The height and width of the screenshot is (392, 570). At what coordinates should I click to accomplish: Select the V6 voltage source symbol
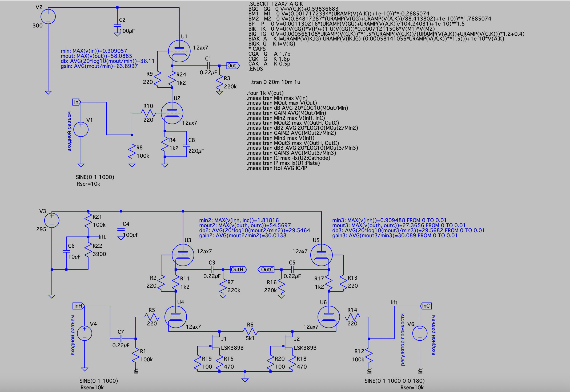420,333
